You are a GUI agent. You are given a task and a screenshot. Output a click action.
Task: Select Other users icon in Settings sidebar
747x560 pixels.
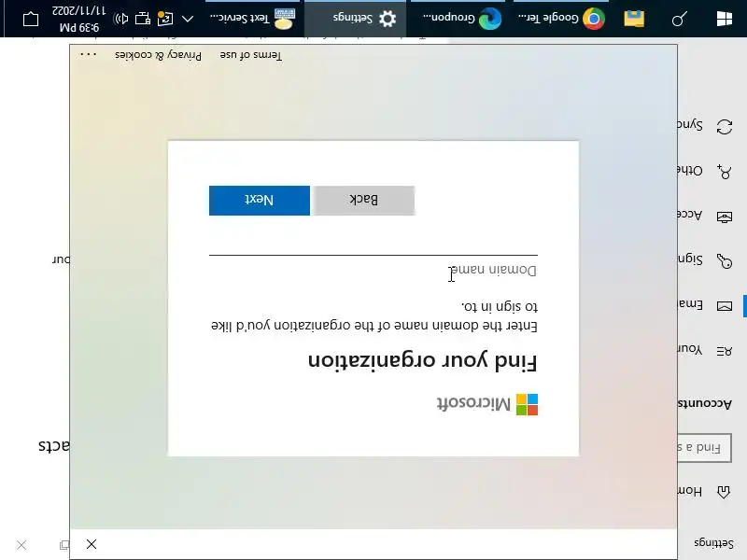(725, 171)
